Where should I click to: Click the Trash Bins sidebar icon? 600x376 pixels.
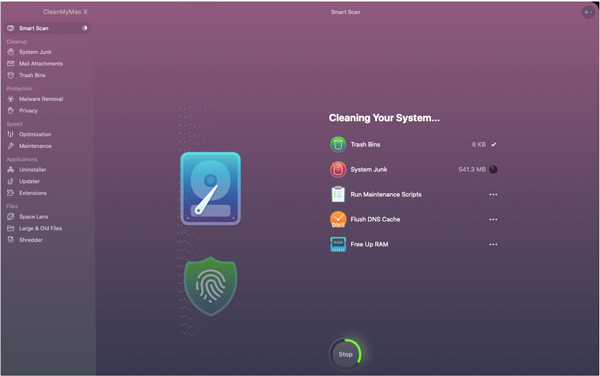coord(11,75)
